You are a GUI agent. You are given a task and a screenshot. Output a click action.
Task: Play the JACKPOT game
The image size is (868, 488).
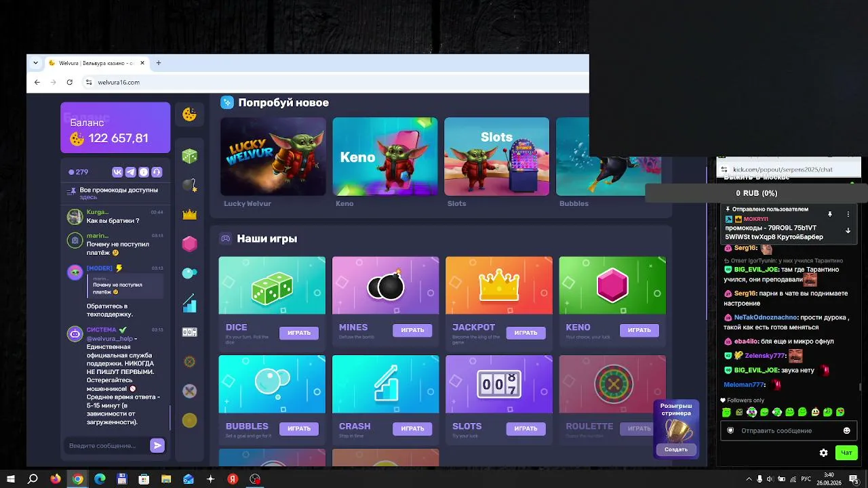(526, 333)
